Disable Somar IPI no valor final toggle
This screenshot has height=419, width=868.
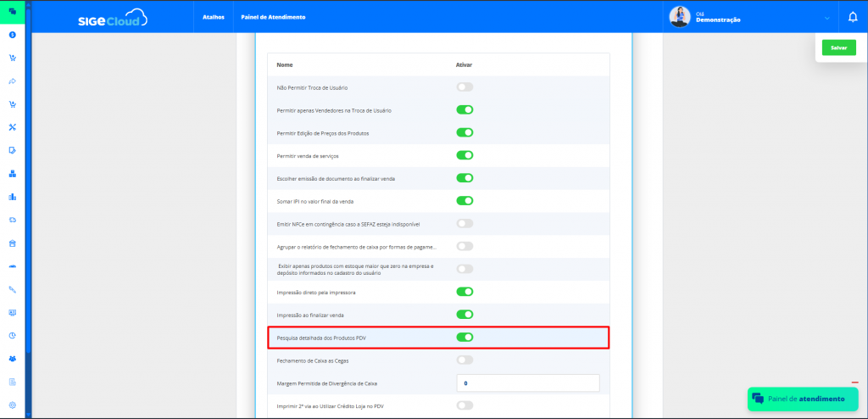pos(465,201)
